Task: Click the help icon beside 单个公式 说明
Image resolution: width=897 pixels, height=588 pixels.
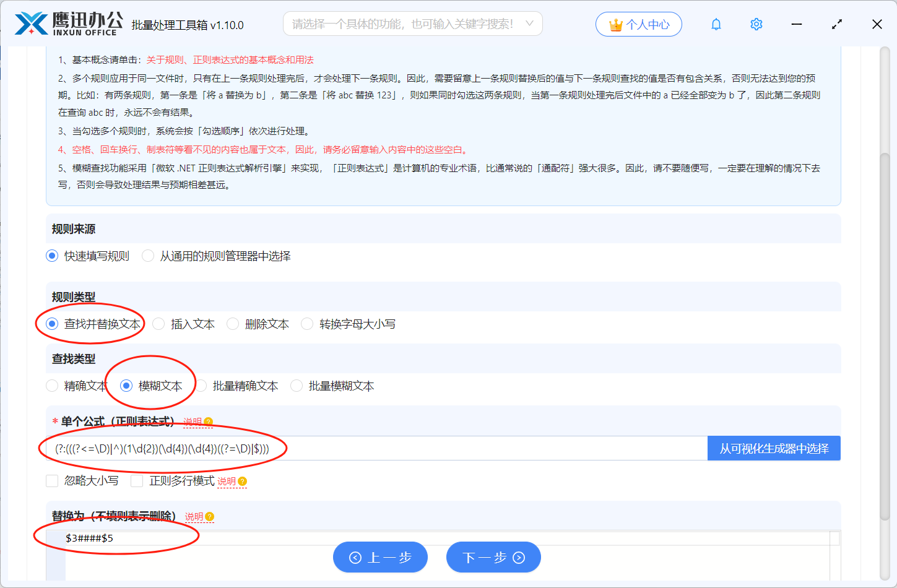Action: (208, 422)
